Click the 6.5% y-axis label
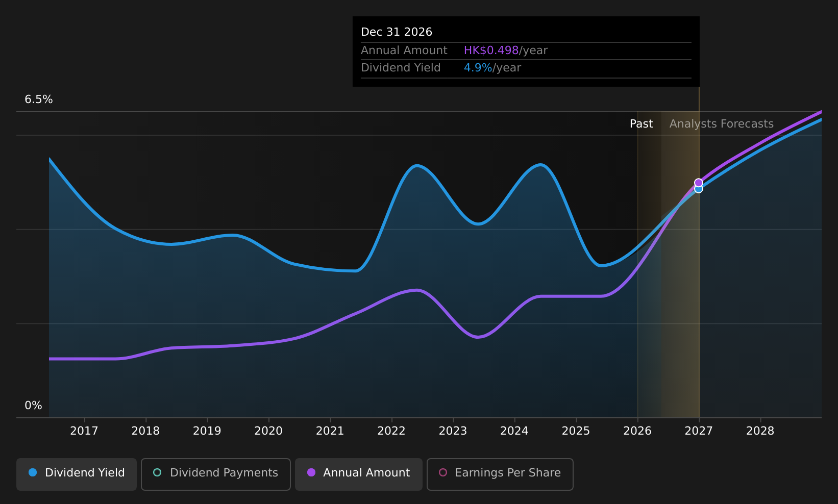 pos(39,99)
